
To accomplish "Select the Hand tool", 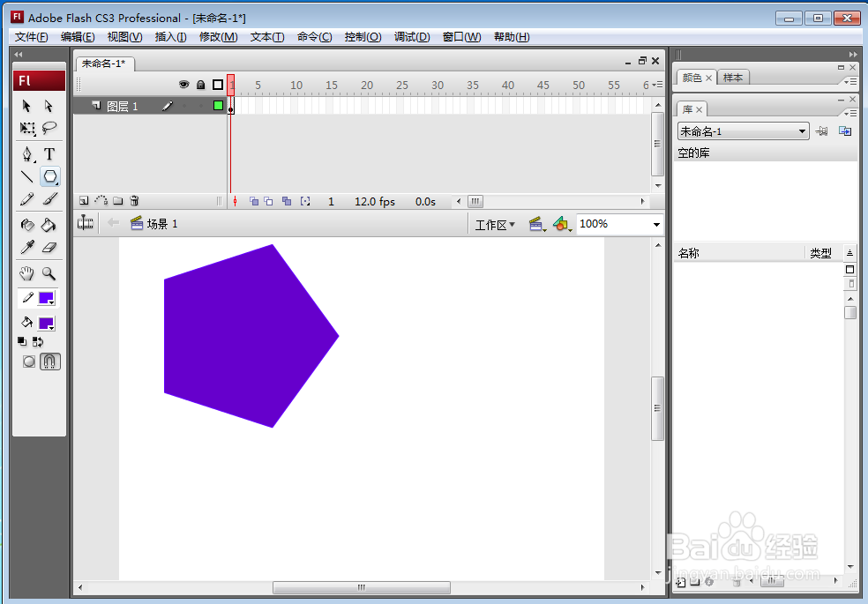I will pos(26,273).
